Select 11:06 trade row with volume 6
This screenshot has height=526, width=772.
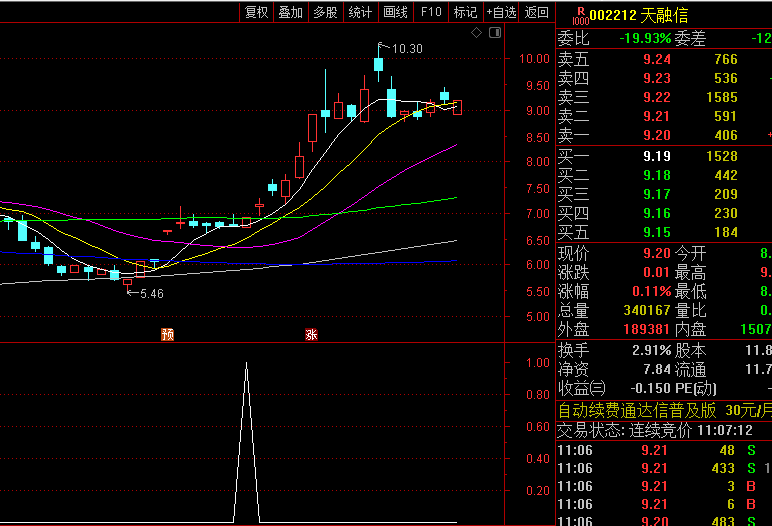664,505
